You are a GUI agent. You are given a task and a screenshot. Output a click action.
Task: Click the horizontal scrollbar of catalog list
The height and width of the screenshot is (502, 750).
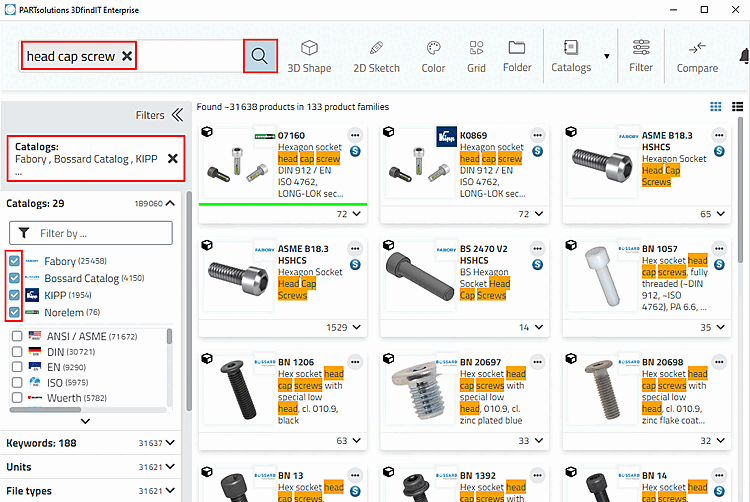click(45, 410)
